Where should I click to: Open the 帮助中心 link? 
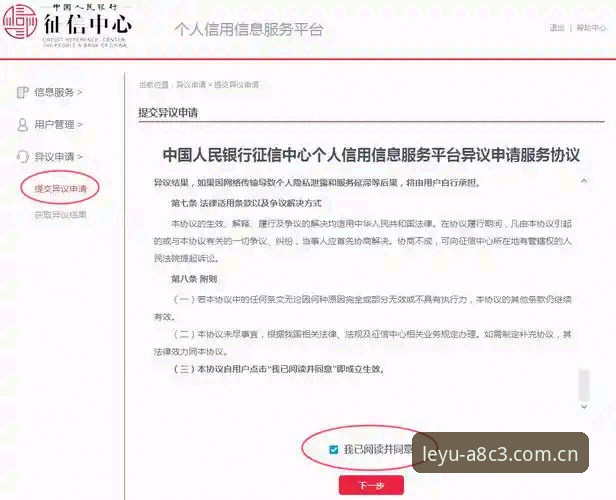tap(591, 28)
